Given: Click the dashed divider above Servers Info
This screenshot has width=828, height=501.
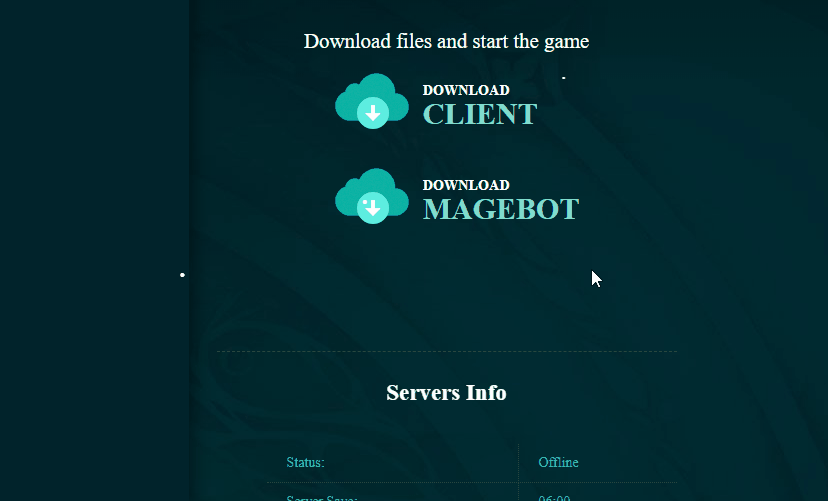Looking at the screenshot, I should click(446, 351).
